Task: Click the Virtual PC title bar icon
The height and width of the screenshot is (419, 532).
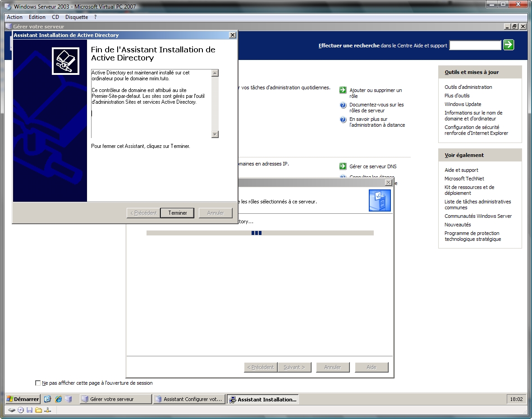Action: coord(8,6)
